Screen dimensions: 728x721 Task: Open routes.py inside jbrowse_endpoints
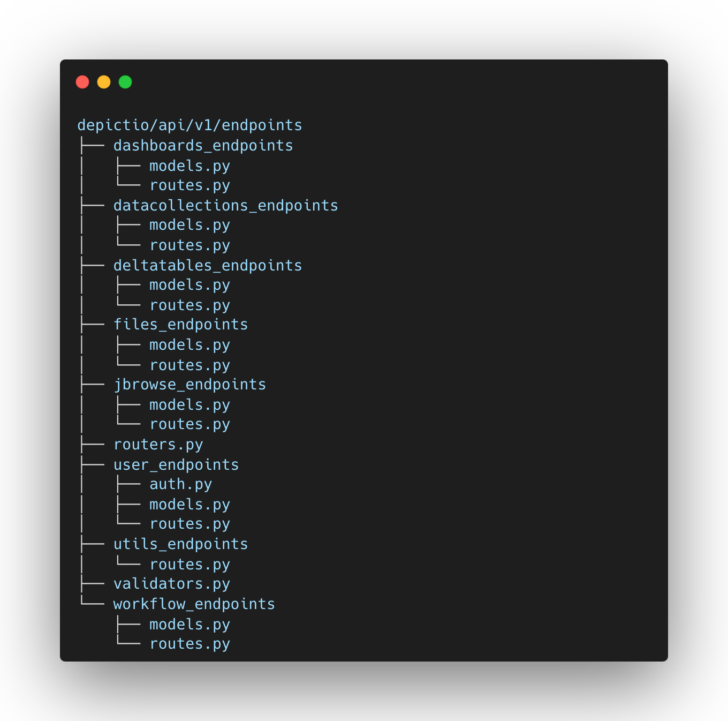[189, 424]
